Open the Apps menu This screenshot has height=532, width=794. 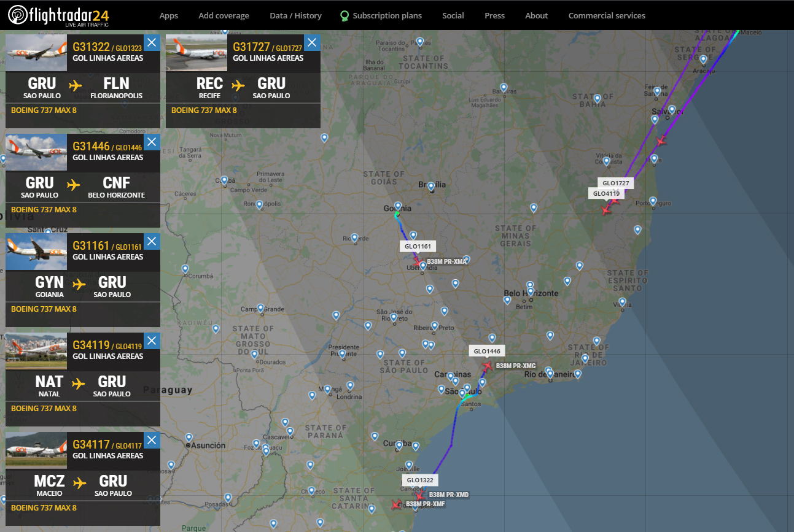(169, 15)
